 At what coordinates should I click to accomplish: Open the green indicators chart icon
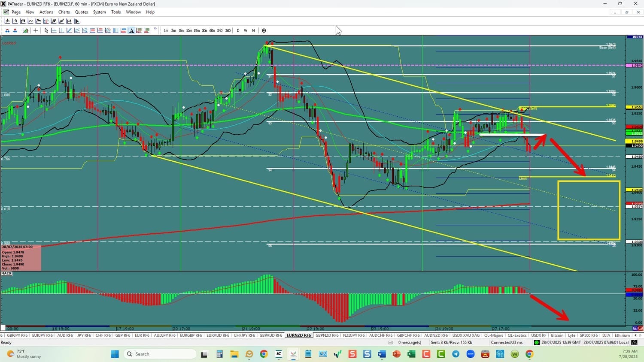click(26, 30)
